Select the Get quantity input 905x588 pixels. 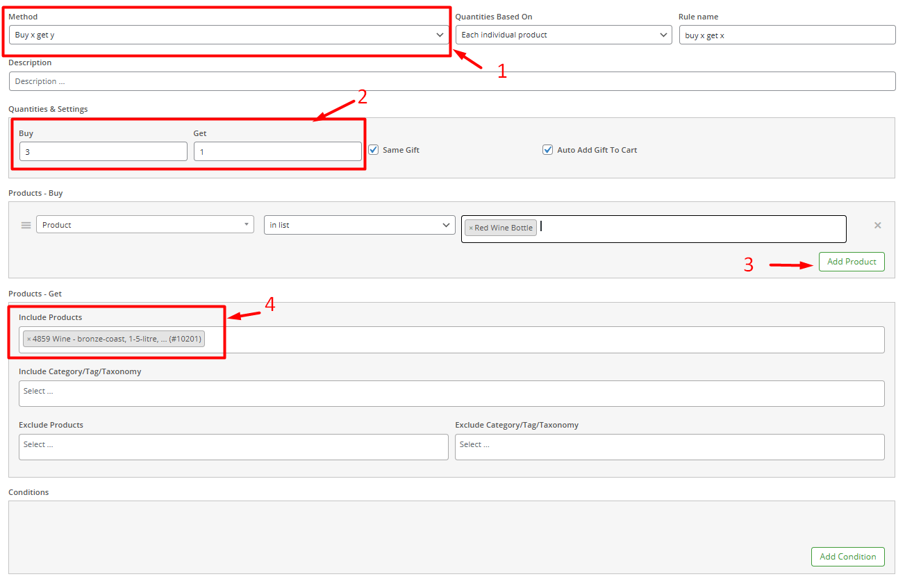pos(277,151)
